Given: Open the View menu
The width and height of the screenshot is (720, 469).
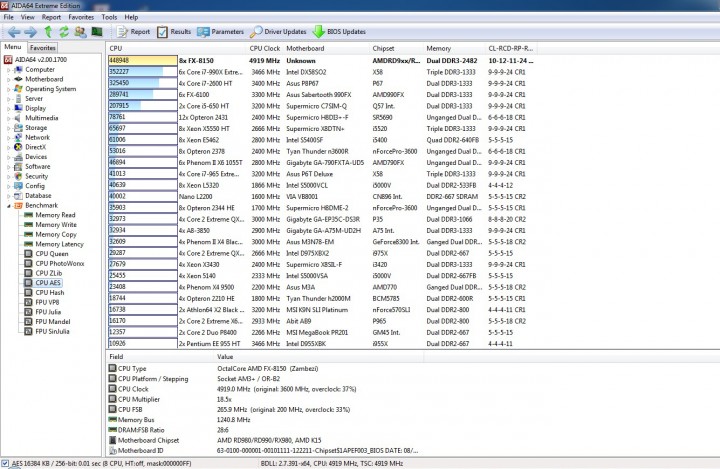Looking at the screenshot, I should (28, 17).
